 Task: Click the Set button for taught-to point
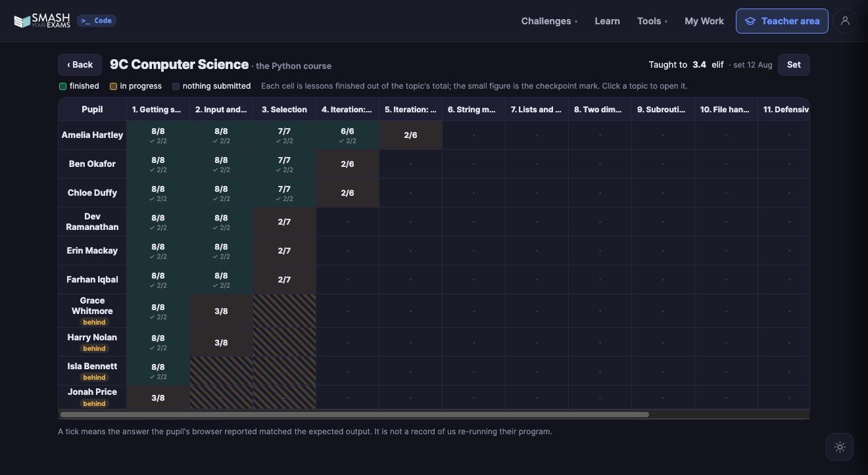coord(794,64)
